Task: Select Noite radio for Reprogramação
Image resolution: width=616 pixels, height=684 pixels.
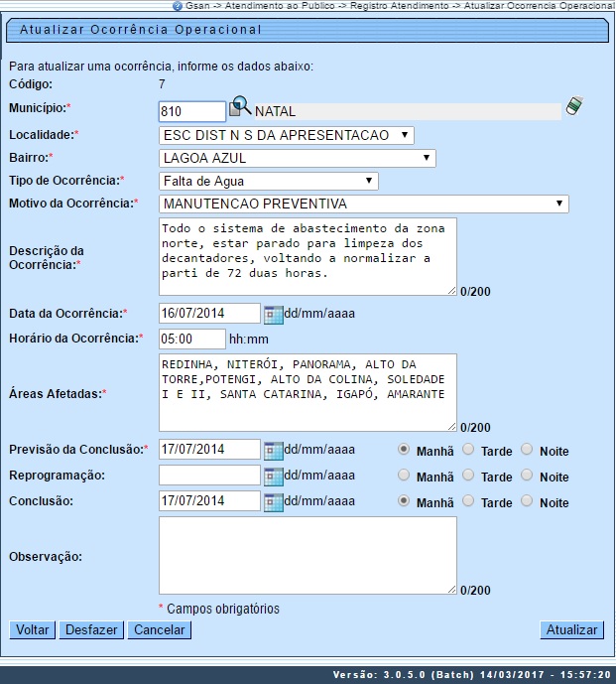Action: [527, 476]
